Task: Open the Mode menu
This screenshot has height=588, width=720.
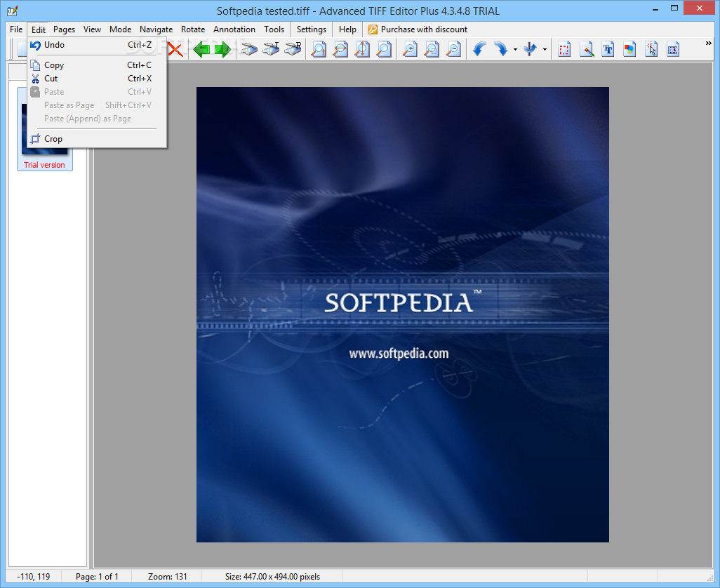Action: point(120,29)
